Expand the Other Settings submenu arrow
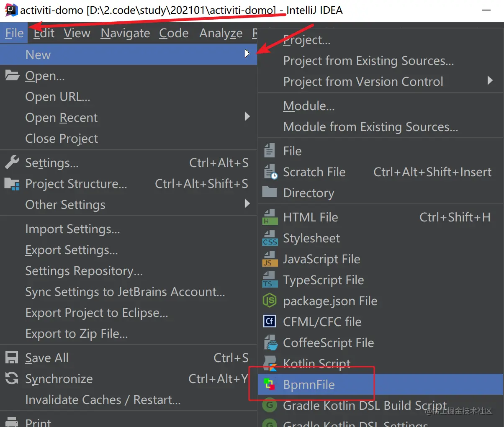The image size is (504, 427). pos(247,203)
